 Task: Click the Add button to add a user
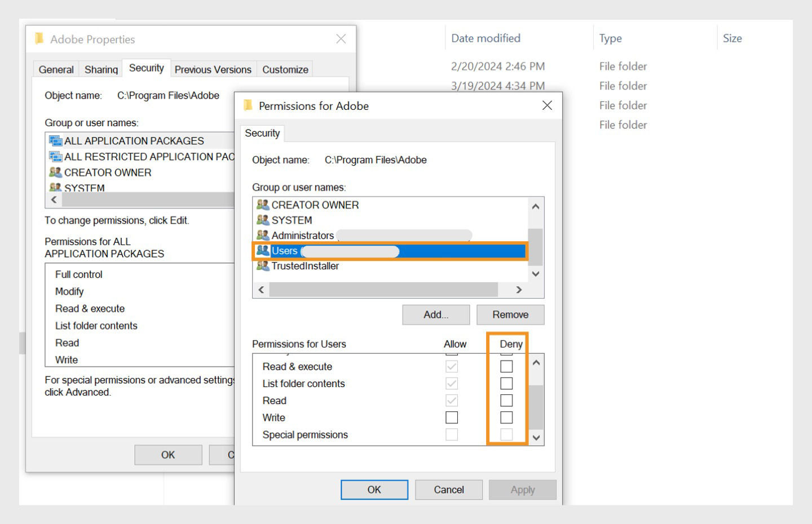coord(435,314)
